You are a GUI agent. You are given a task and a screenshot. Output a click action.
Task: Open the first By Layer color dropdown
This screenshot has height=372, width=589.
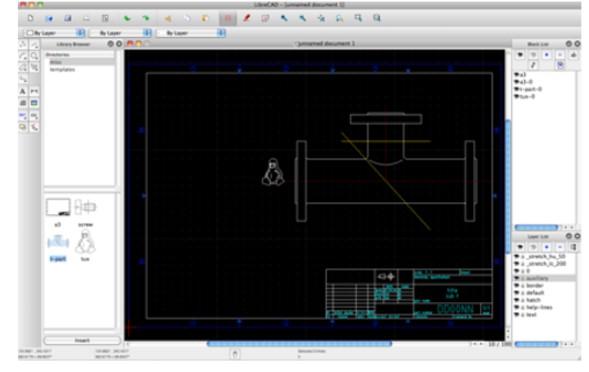pyautogui.click(x=55, y=33)
